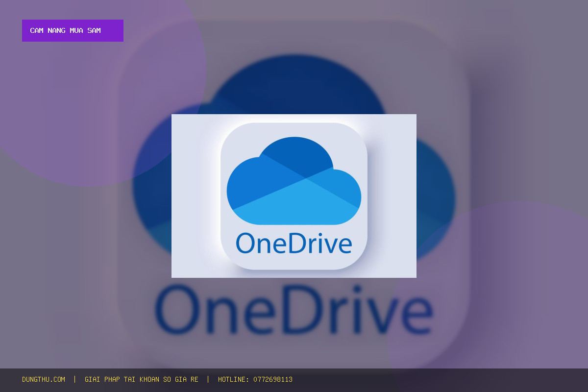Click the OneDrive logo image in center
This screenshot has height=392, width=588.
(x=294, y=196)
